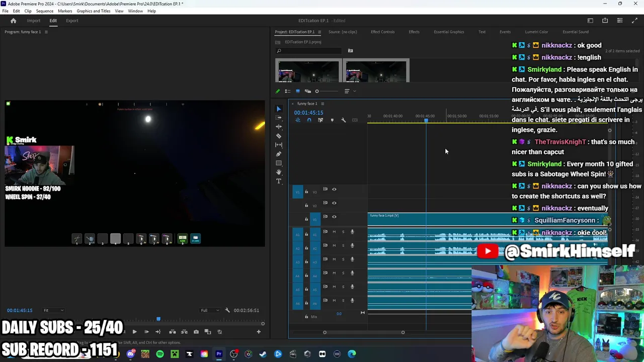Switch to the Lumetri Color tab
This screenshot has height=362, width=644.
536,32
